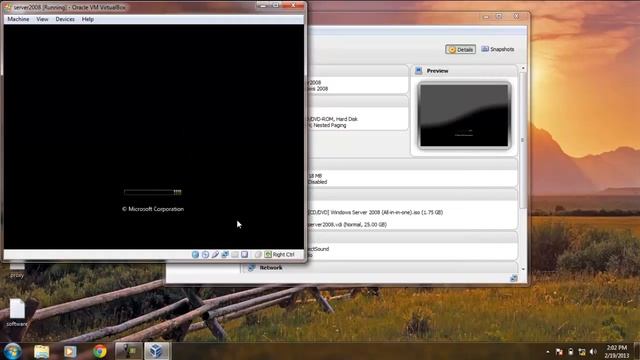Open Windows Media Player from the taskbar
The image size is (640, 360).
point(70,351)
